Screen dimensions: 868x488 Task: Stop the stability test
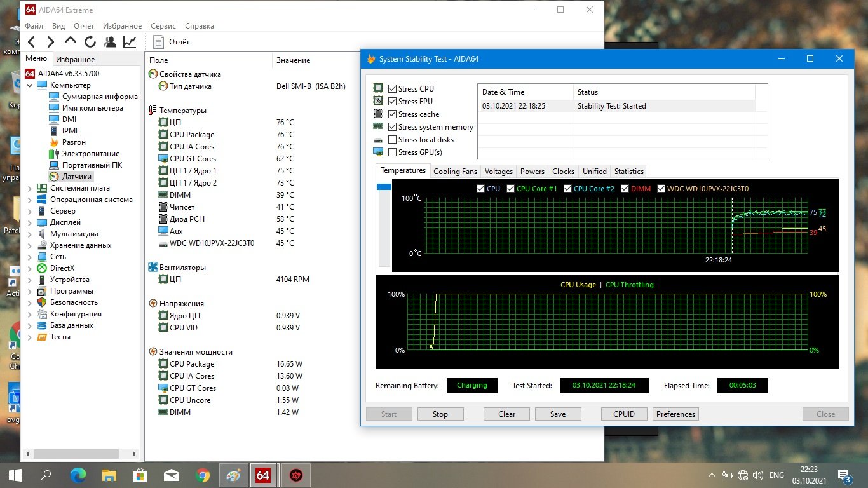coord(440,414)
